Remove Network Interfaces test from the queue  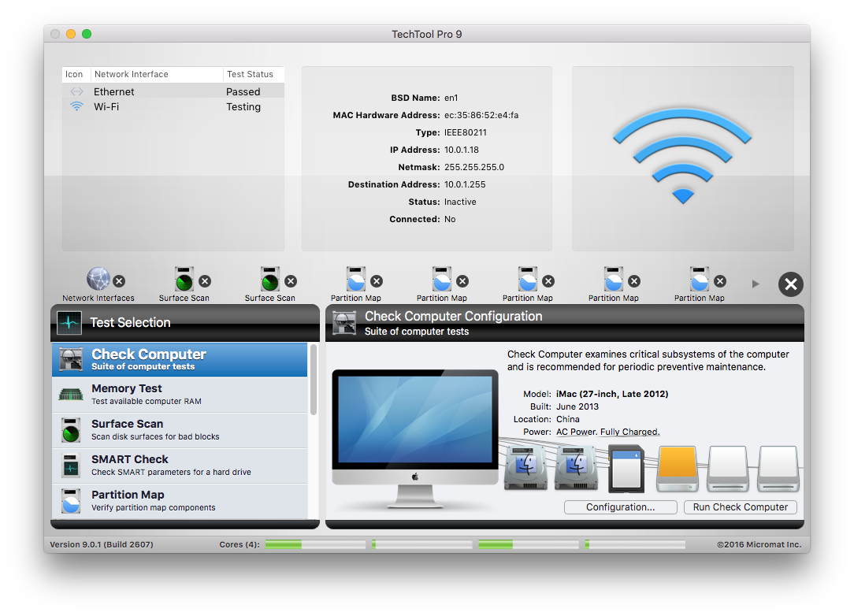tap(119, 281)
